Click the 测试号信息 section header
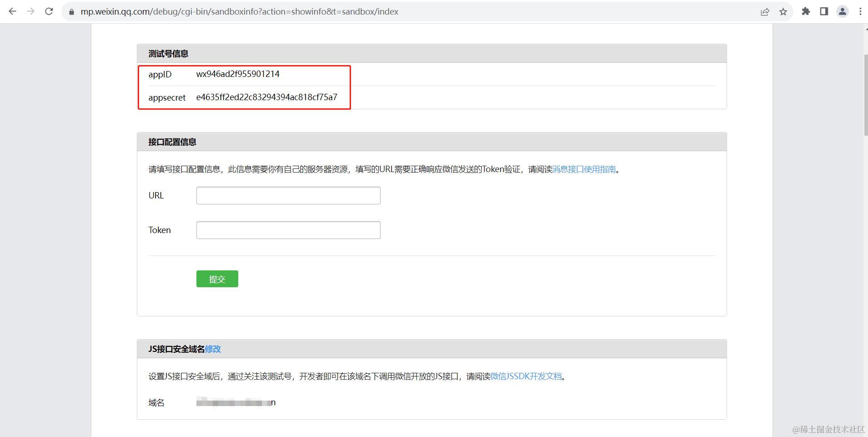Image resolution: width=868 pixels, height=437 pixels. point(169,53)
